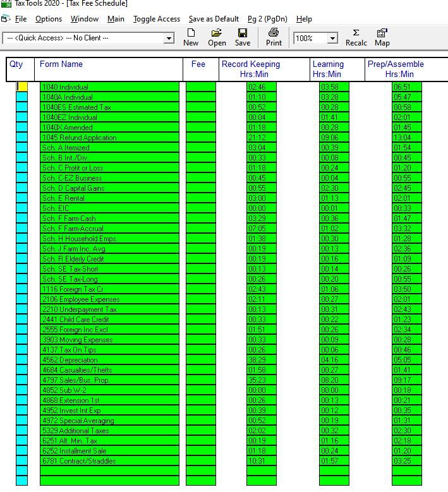Open a file with the Open icon

[217, 37]
